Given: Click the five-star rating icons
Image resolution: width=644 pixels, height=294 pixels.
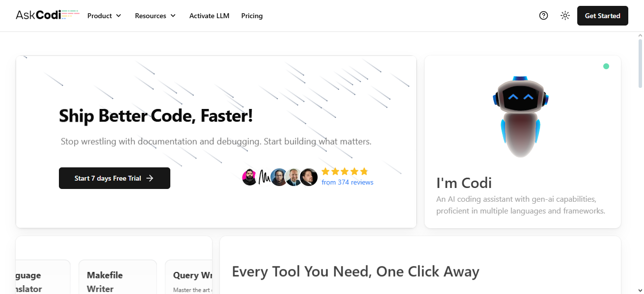Looking at the screenshot, I should (x=345, y=171).
